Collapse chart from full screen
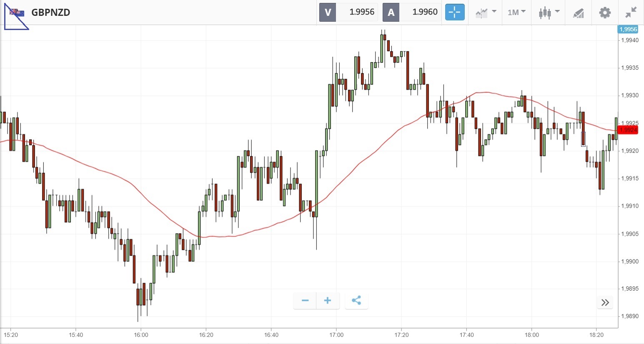This screenshot has width=644, height=344. [631, 13]
